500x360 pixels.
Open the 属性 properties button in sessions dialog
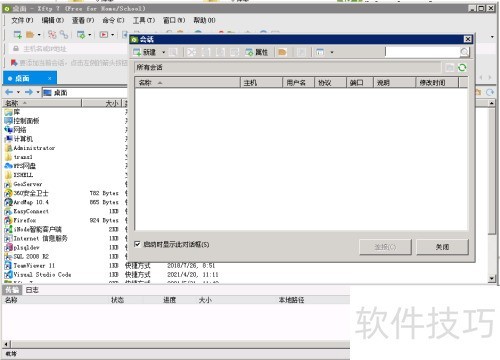coord(256,52)
